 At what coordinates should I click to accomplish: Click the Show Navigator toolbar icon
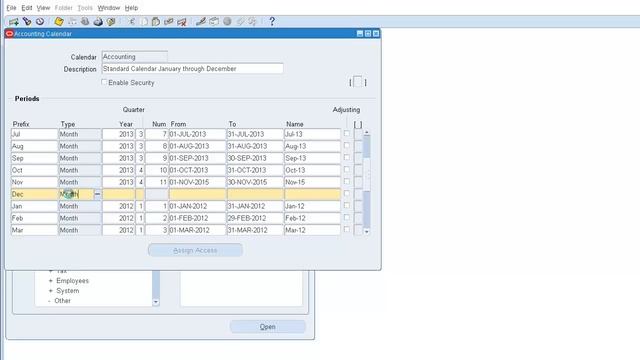click(x=40, y=22)
